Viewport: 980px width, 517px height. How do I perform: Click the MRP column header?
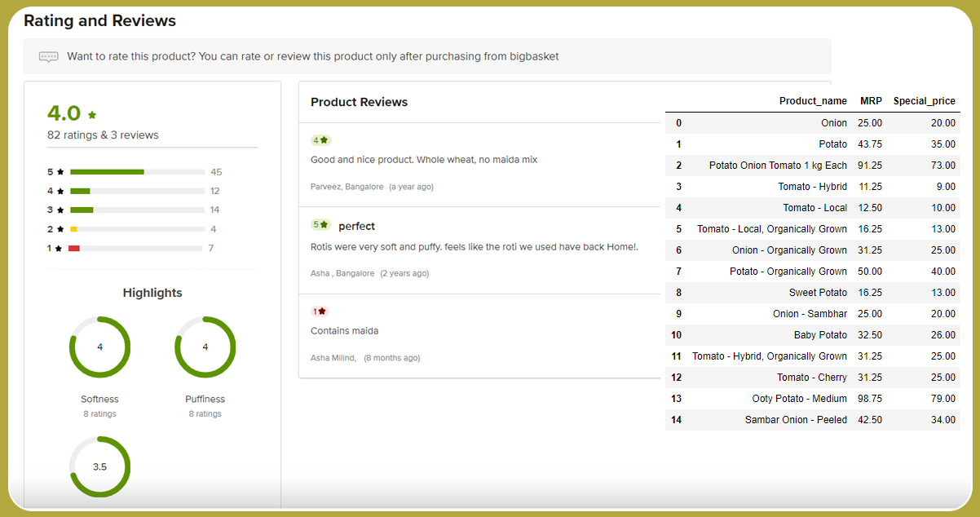coord(870,101)
